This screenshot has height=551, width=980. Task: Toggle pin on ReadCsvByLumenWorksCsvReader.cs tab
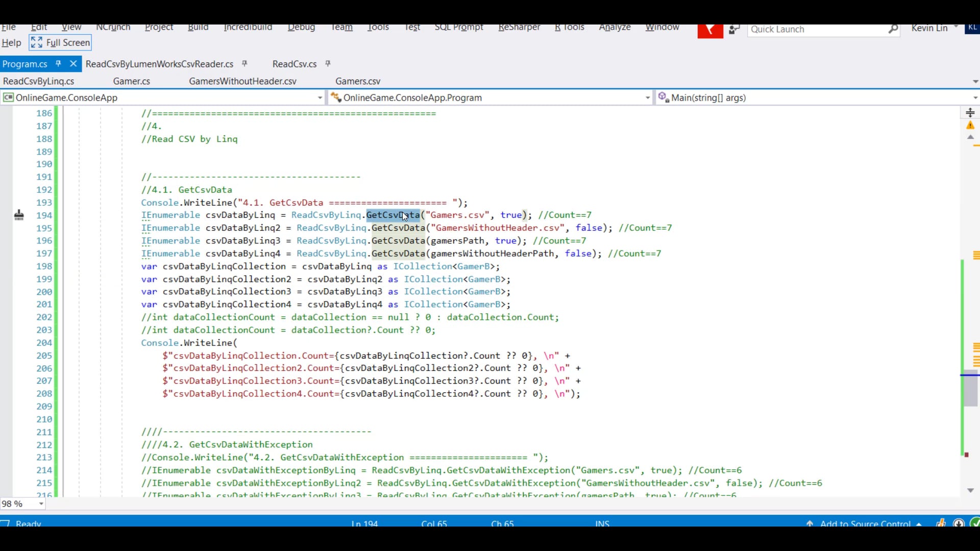pyautogui.click(x=244, y=64)
